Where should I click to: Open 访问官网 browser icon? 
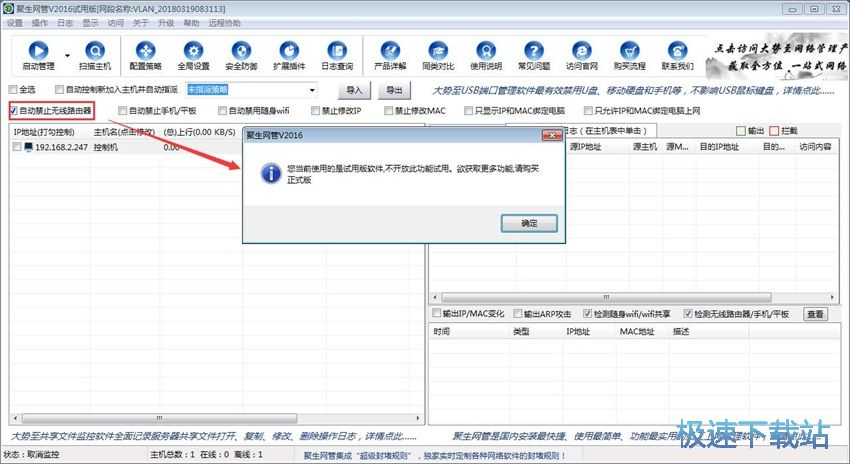point(582,51)
